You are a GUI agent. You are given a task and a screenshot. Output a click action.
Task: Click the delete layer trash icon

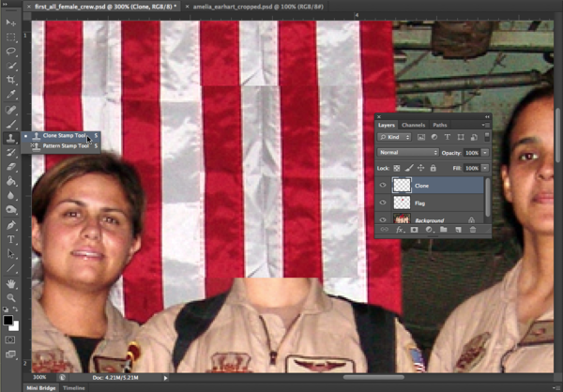pyautogui.click(x=473, y=229)
